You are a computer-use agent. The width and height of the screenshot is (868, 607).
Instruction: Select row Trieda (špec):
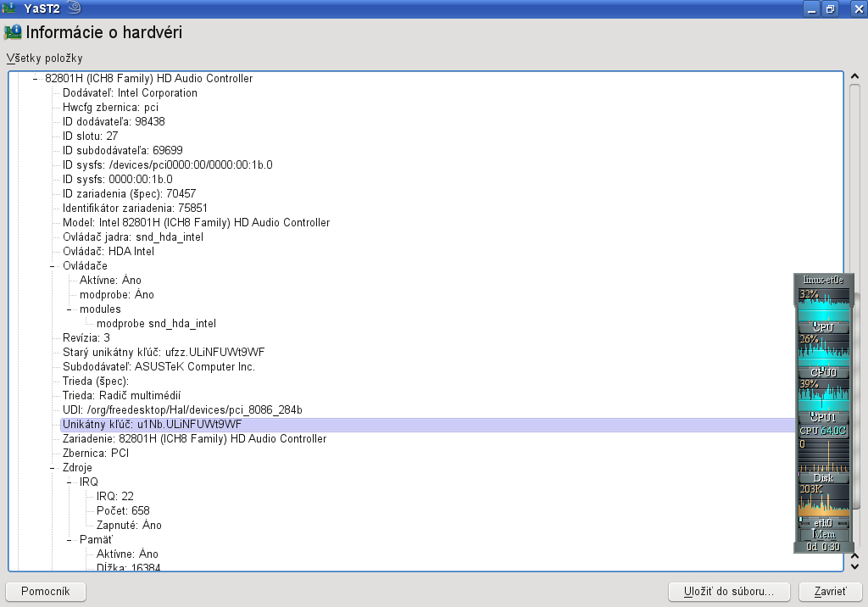point(95,381)
